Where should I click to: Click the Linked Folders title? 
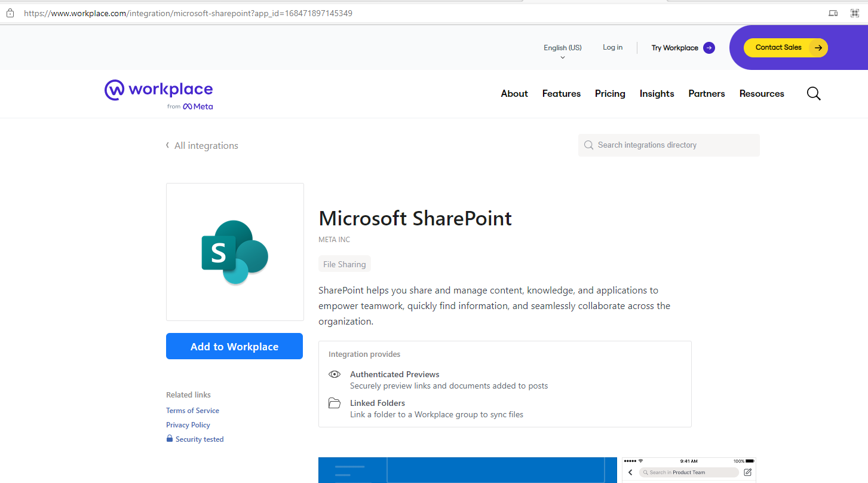tap(378, 403)
